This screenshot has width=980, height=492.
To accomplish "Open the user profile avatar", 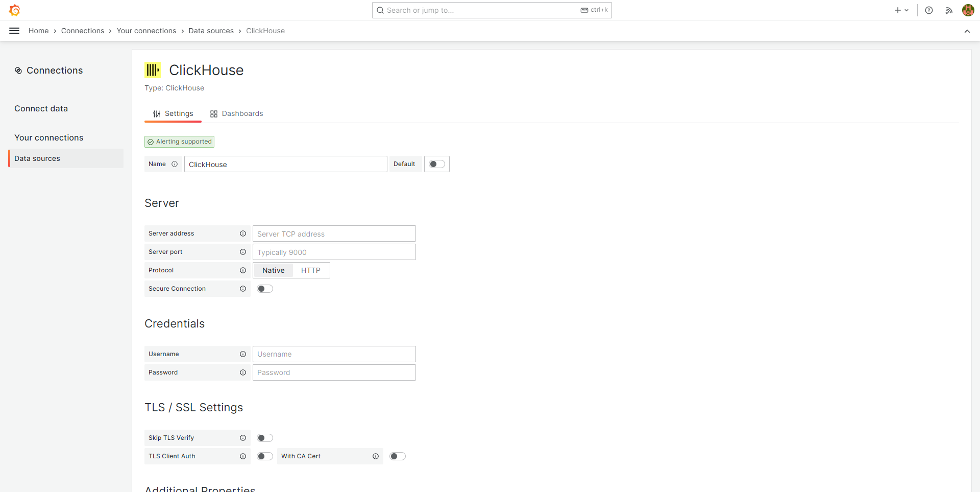I will [x=968, y=10].
